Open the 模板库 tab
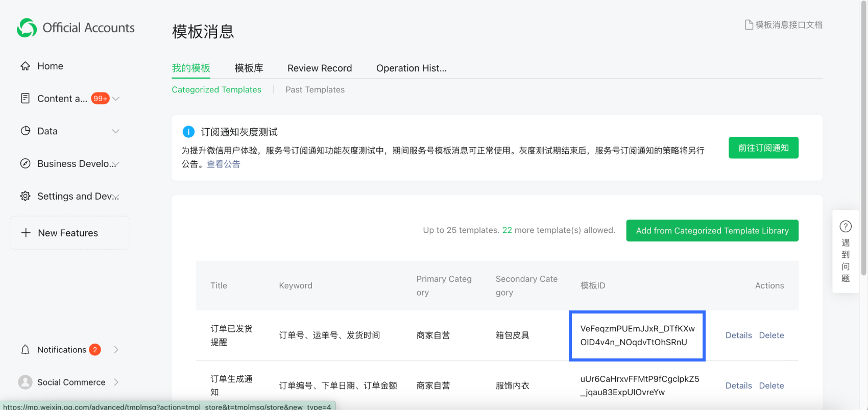 coord(249,68)
